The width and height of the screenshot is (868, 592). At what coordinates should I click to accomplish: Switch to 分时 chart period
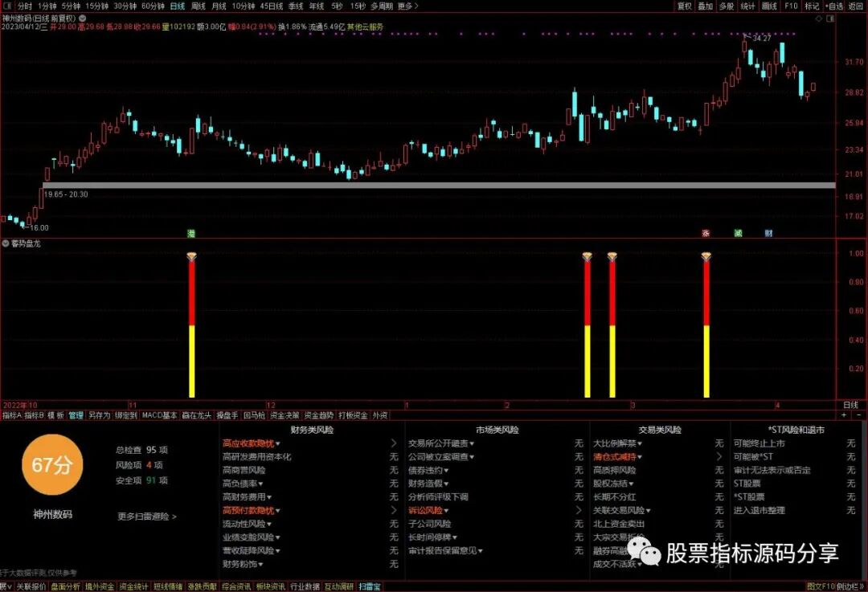click(24, 6)
